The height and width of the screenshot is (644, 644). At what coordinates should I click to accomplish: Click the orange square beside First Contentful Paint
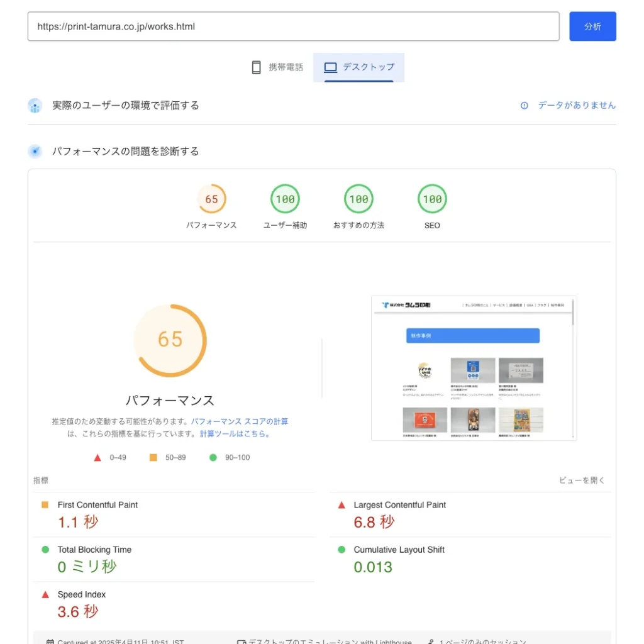pyautogui.click(x=45, y=505)
